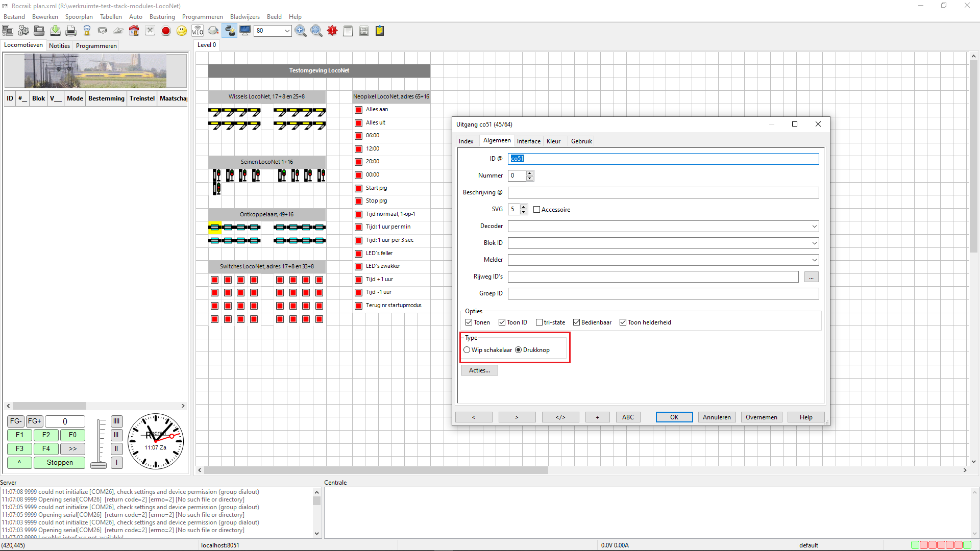This screenshot has width=980, height=551.
Task: Click the red emergency stop toolbar icon
Action: tap(166, 31)
